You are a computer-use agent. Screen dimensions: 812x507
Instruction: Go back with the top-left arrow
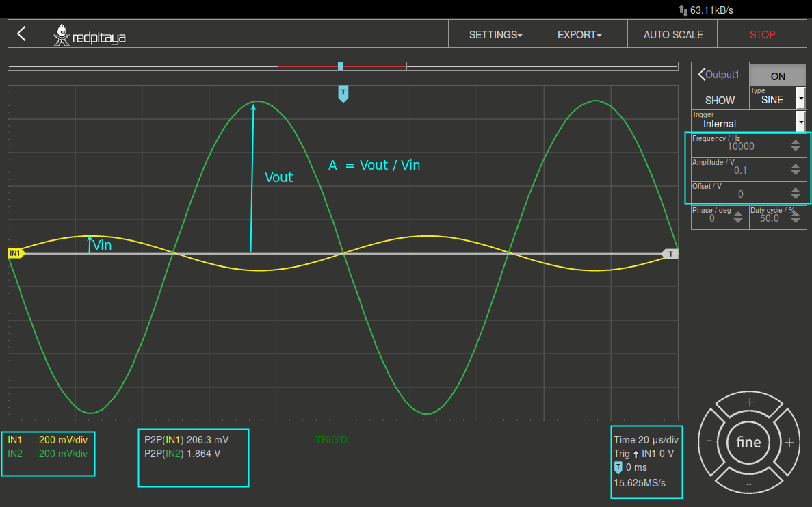pos(21,34)
